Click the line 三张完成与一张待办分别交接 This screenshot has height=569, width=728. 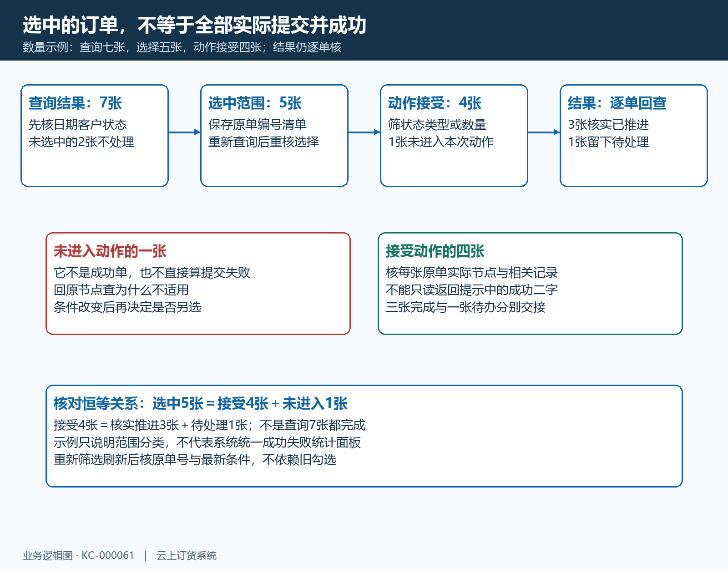coord(465,307)
